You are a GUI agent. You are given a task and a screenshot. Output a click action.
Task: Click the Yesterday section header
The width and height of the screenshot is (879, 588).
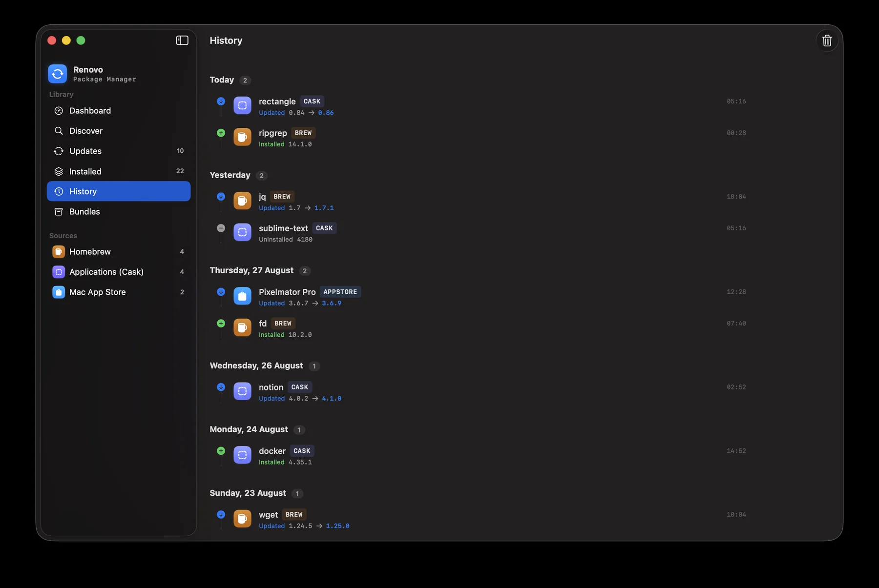click(230, 175)
